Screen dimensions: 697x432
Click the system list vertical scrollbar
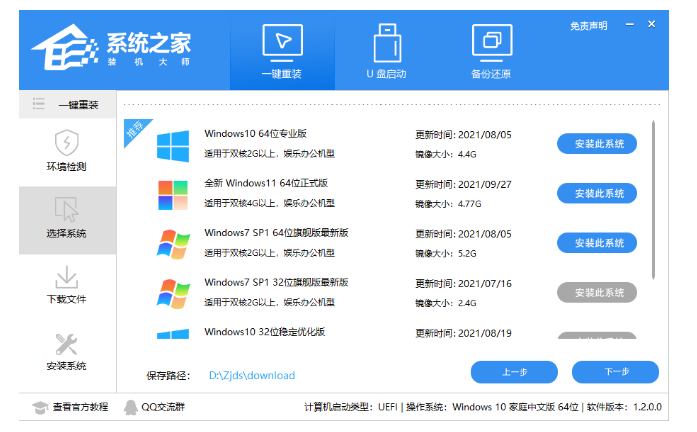coord(653,200)
